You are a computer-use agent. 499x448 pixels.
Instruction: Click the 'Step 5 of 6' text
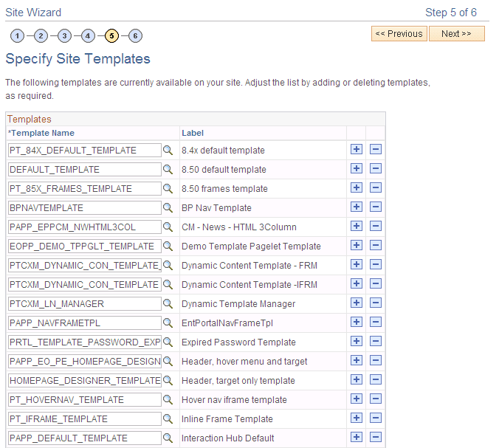[x=451, y=13]
